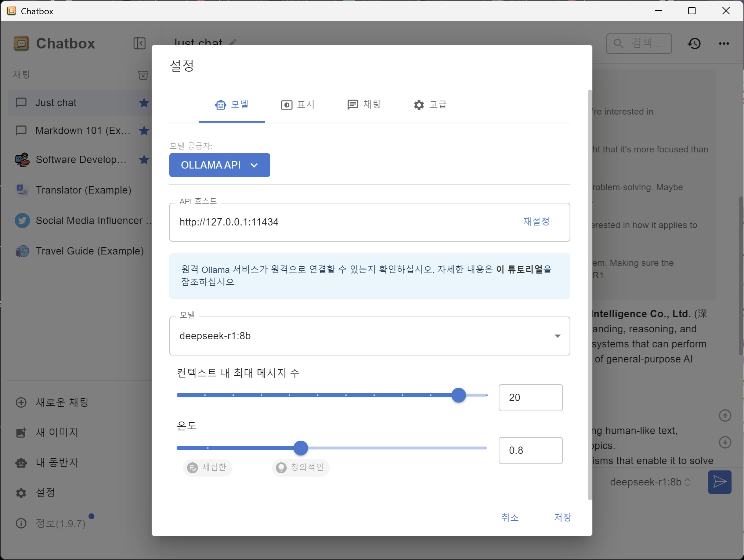
Task: Click the send message arrow button
Action: pos(719,482)
